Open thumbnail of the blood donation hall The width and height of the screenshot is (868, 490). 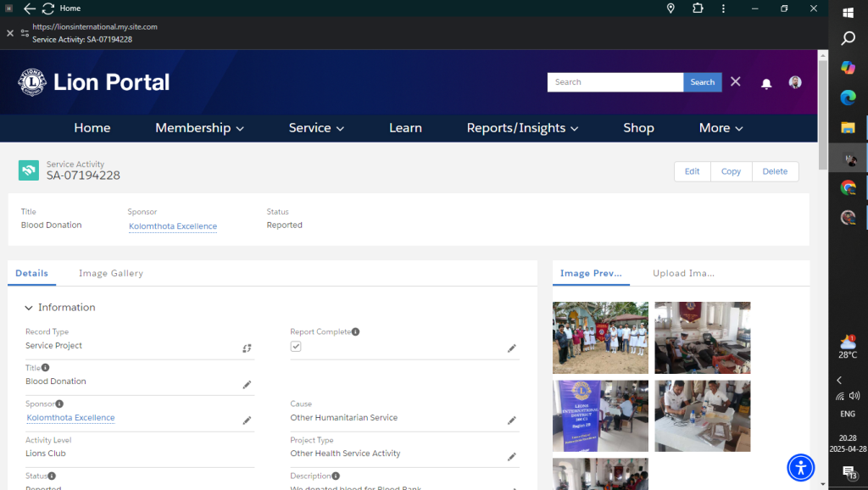pos(703,337)
